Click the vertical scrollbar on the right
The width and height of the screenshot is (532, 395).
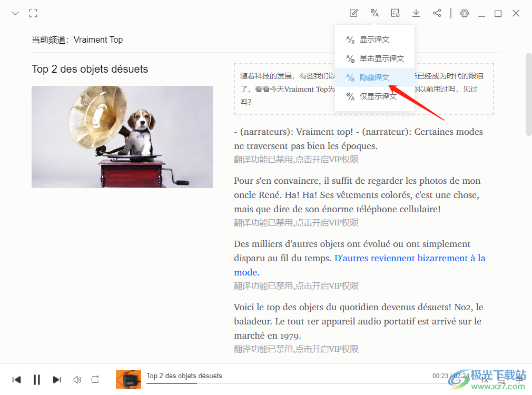(528, 94)
